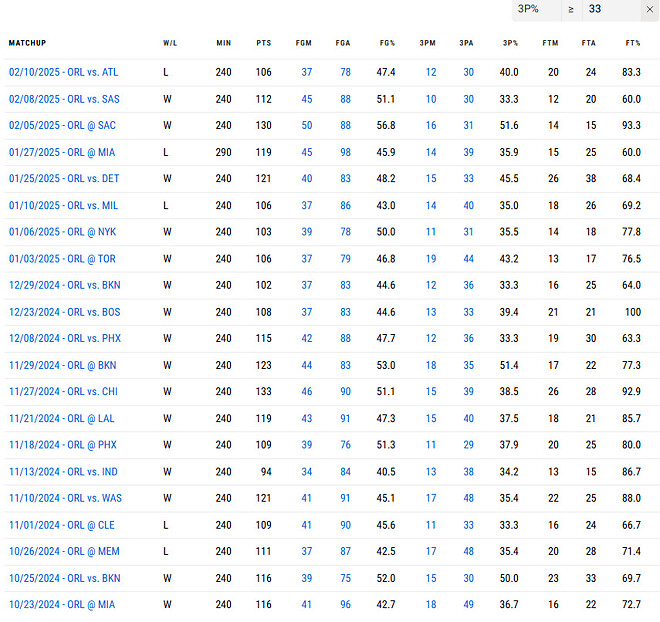
Task: Open the 11/10/2024 ORL vs. WAS game
Action: [x=65, y=498]
